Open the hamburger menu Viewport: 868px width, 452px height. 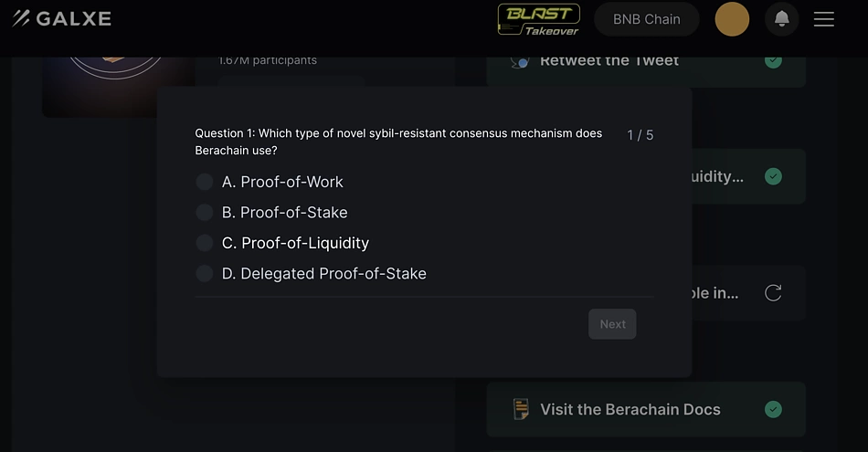pos(824,19)
